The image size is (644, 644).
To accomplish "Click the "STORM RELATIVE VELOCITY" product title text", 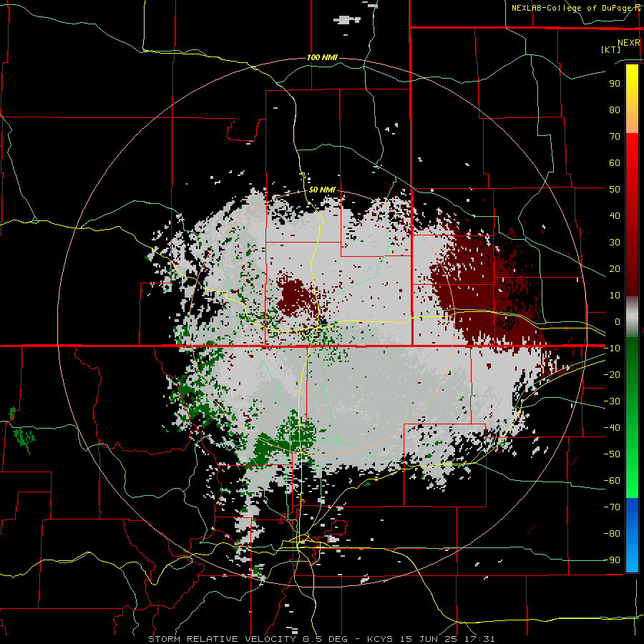I will click(x=222, y=639).
